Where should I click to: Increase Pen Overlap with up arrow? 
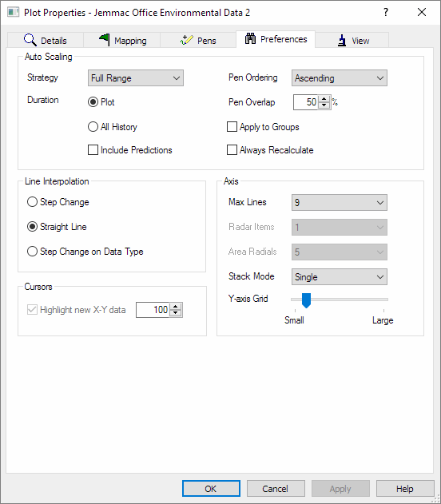(324, 99)
